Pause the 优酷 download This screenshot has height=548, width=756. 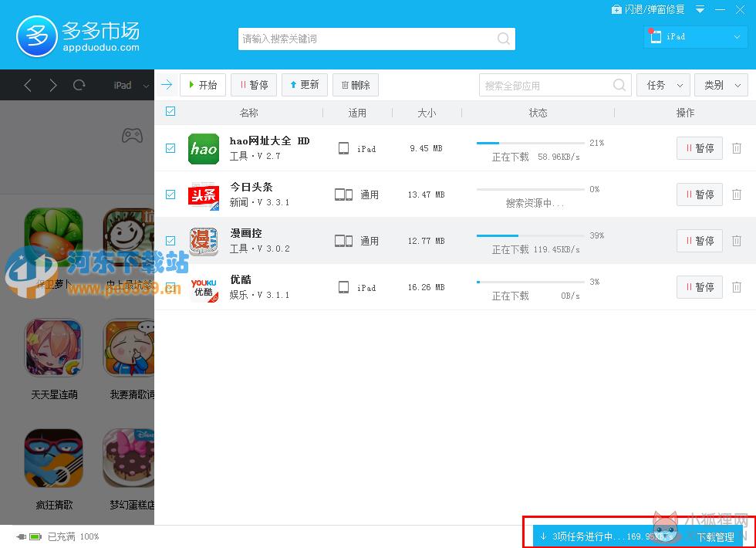700,287
